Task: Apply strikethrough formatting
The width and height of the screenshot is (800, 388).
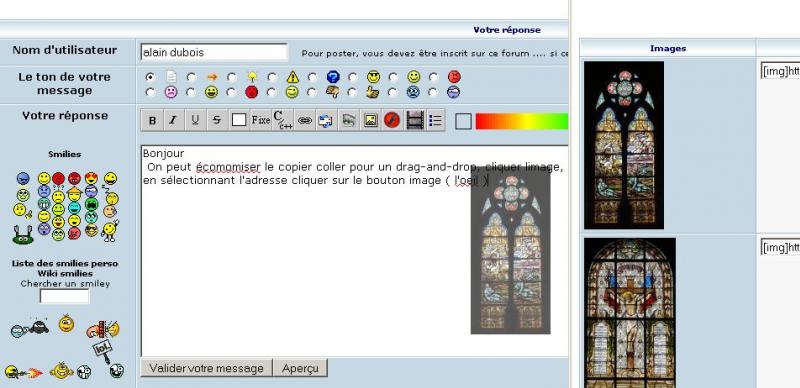Action: point(217,120)
